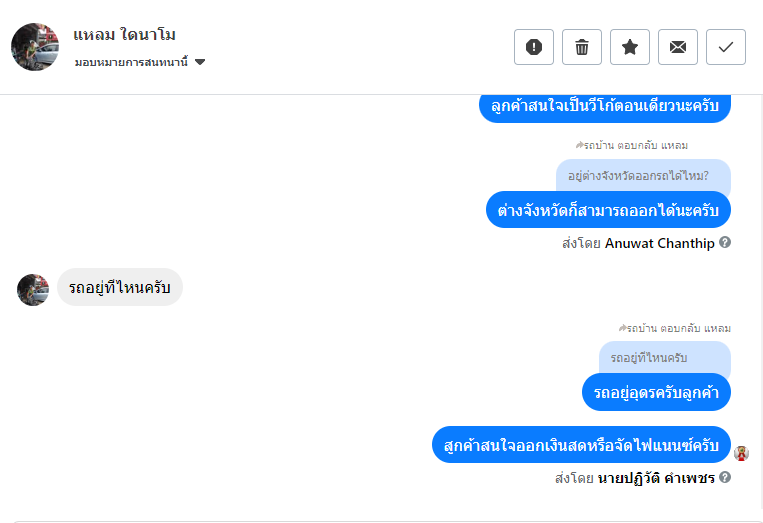Image resolution: width=763 pixels, height=523 pixels.
Task: Select incoming message รถอยู่ที่ไหนครับ bubble
Action: coord(119,288)
